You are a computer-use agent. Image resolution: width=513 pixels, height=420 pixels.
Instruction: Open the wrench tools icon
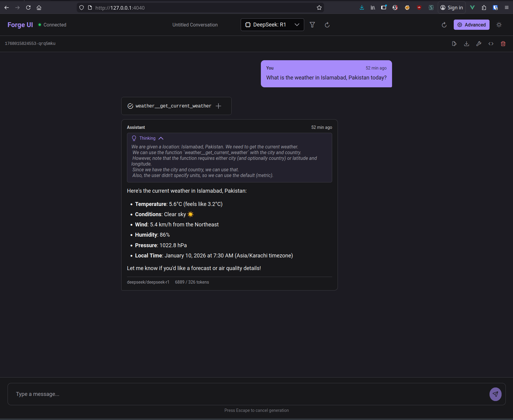tap(479, 43)
